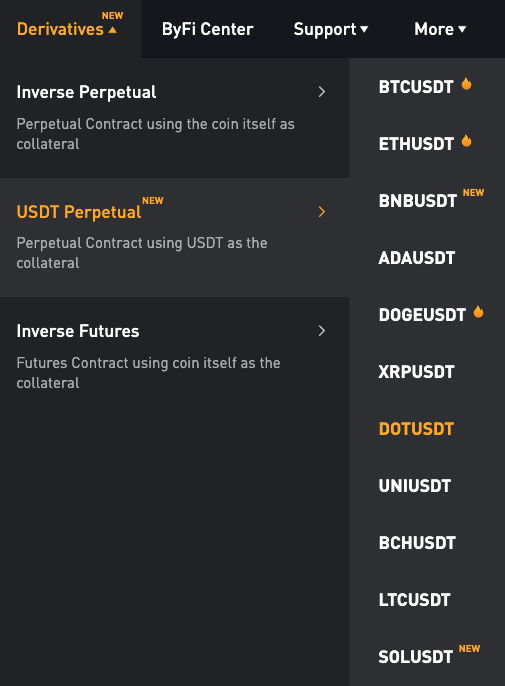The height and width of the screenshot is (686, 505).
Task: Select the LTCUSDT pair
Action: click(414, 600)
